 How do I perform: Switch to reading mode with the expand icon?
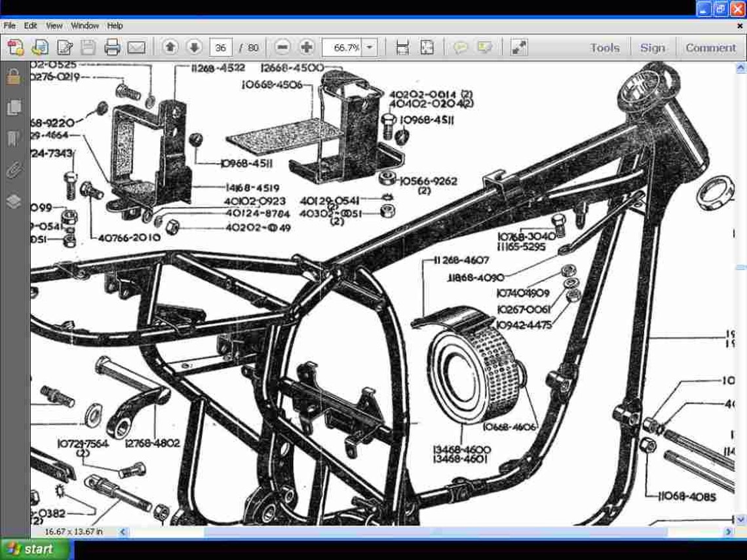click(519, 47)
